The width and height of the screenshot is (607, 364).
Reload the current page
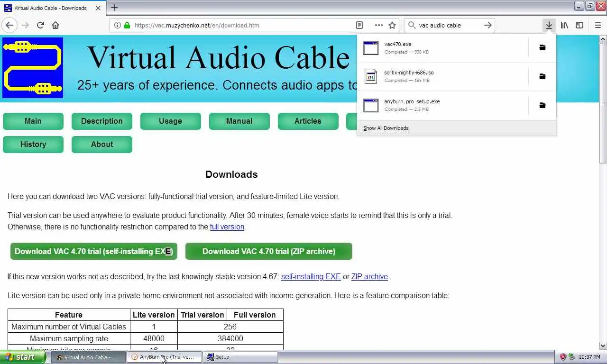click(40, 25)
